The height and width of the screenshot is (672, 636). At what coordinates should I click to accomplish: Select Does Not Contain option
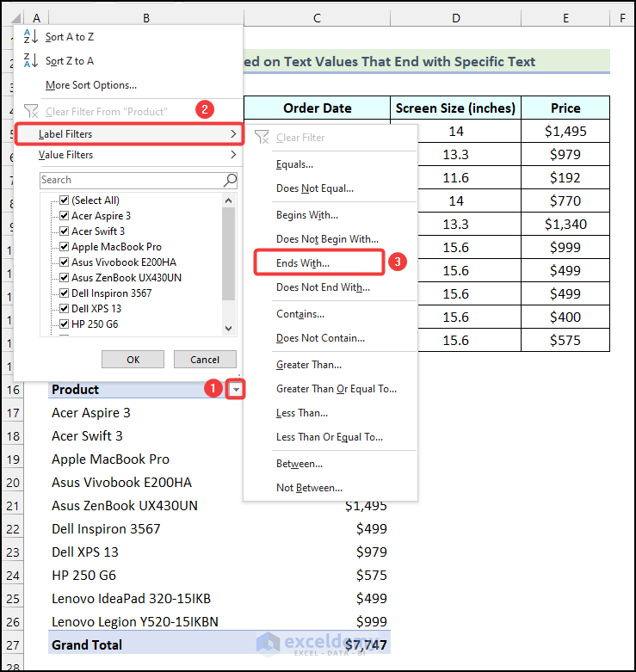pyautogui.click(x=330, y=337)
